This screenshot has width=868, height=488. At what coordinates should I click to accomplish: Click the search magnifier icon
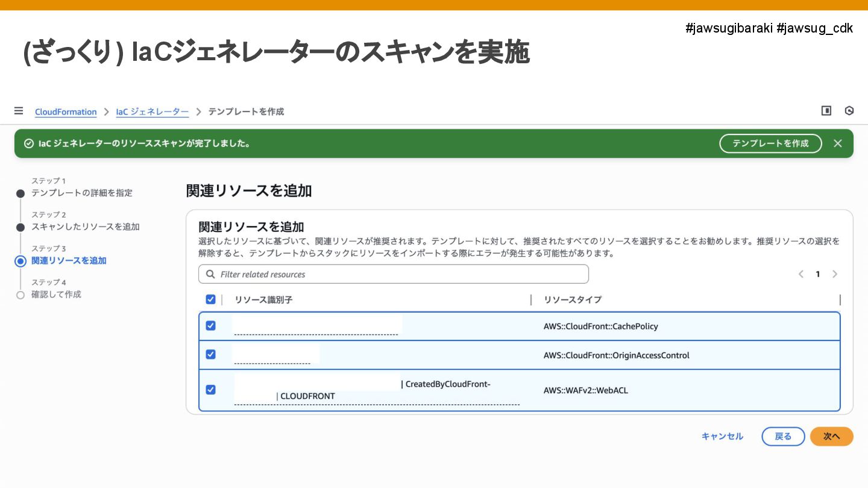click(210, 274)
